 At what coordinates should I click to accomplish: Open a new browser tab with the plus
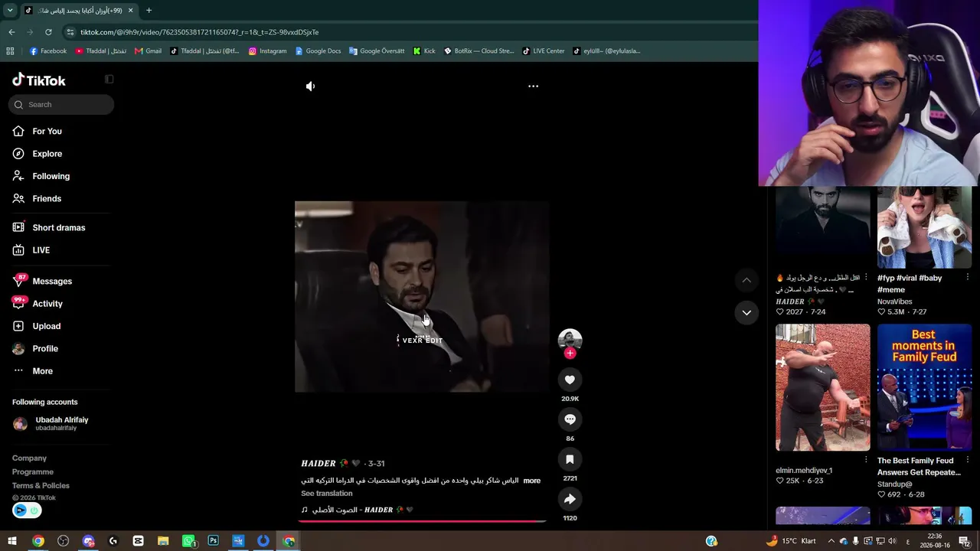point(149,11)
